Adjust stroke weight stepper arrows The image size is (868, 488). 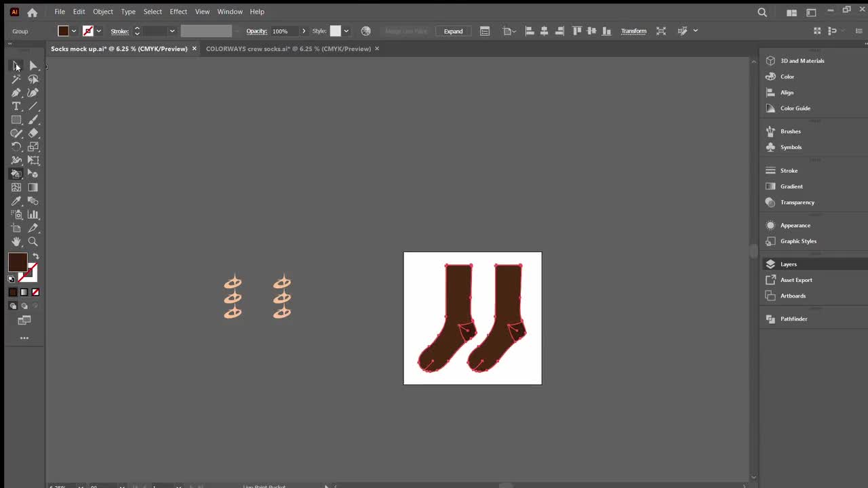136,31
